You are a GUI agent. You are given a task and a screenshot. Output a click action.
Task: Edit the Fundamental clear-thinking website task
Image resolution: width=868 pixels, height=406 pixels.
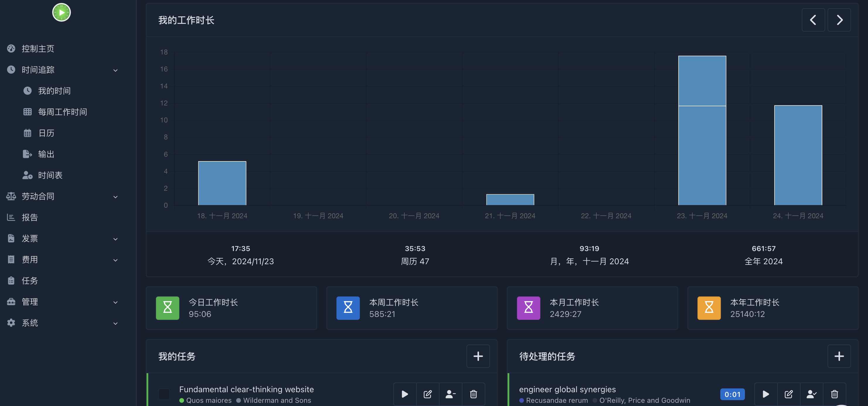[428, 394]
